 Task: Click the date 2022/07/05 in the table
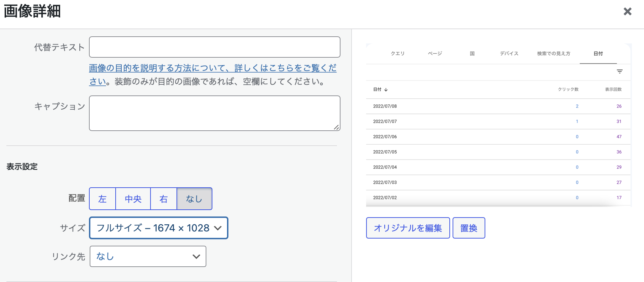click(385, 152)
